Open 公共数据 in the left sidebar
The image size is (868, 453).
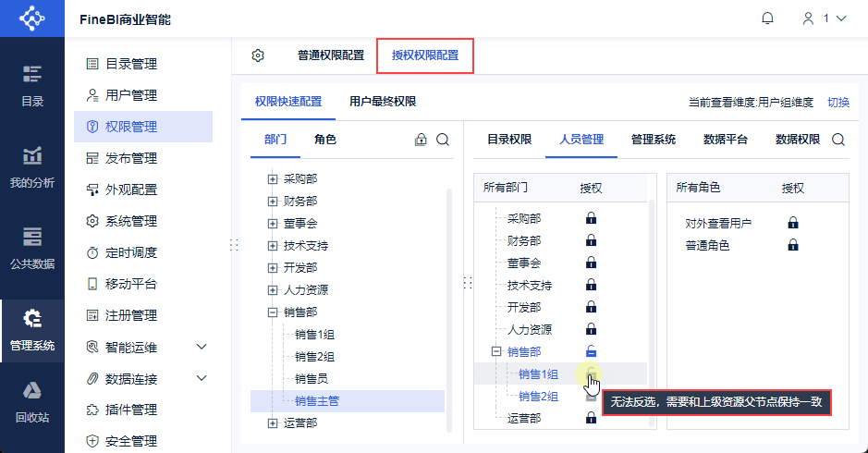(x=32, y=248)
